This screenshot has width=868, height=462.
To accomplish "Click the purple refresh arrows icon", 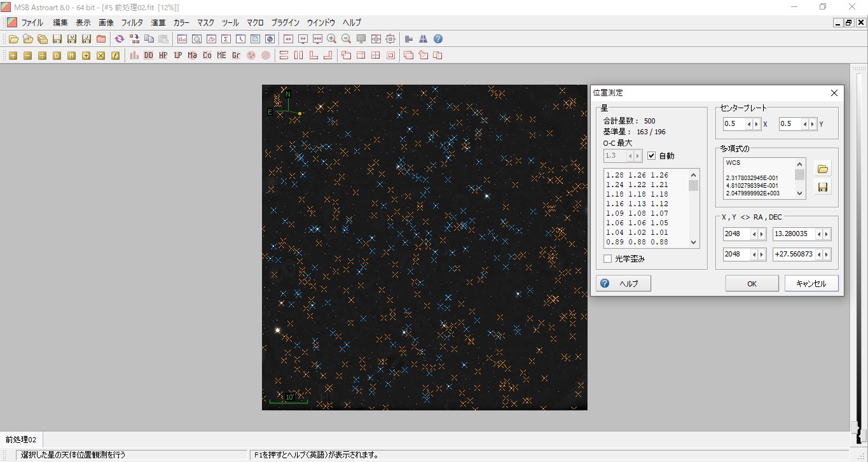I will coord(120,39).
